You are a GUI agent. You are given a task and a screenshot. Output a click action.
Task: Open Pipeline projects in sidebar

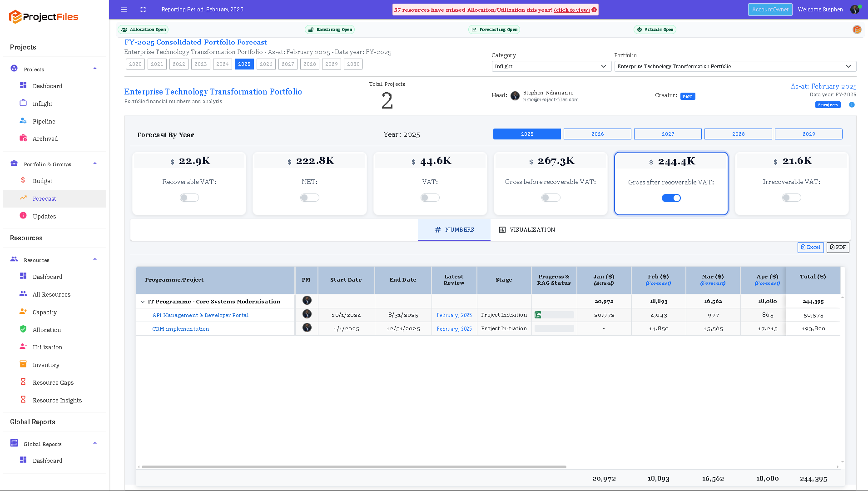pyautogui.click(x=44, y=121)
